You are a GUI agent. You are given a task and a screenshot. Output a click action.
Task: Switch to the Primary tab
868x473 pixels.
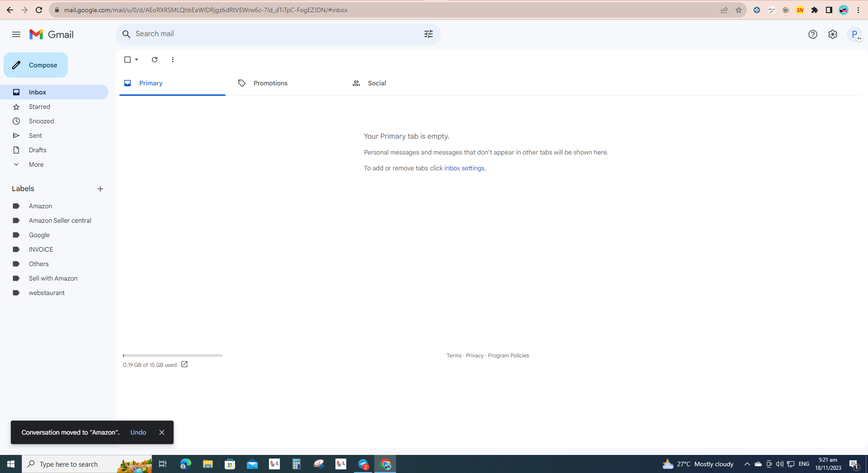[x=172, y=83]
